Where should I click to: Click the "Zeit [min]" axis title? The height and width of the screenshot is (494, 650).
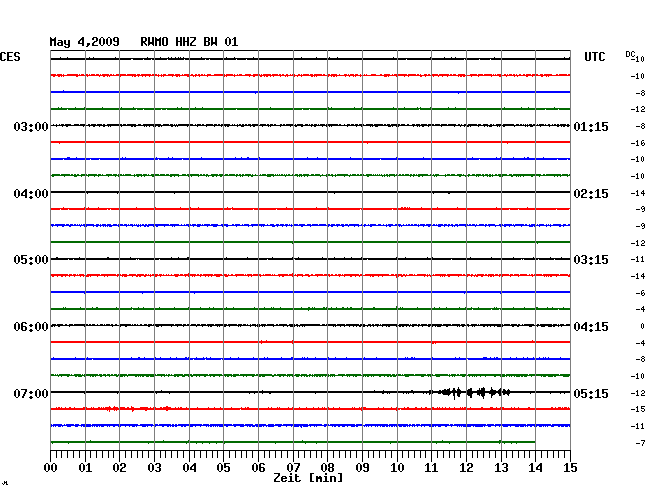(308, 478)
